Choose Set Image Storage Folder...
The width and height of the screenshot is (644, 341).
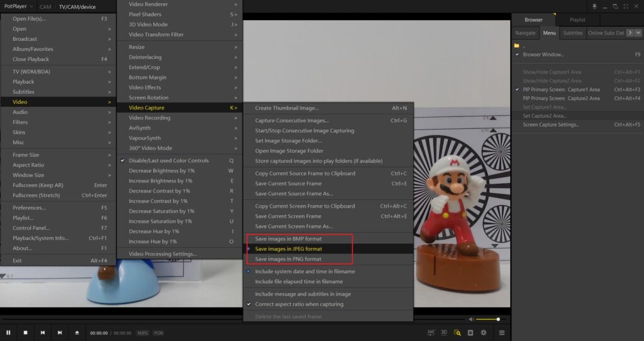point(328,140)
